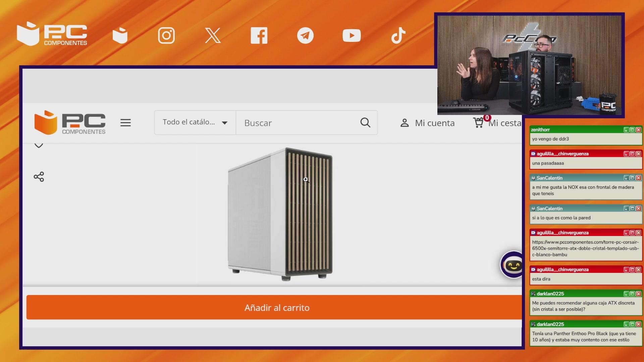644x362 pixels.
Task: Click the PC case product image
Action: 280,214
